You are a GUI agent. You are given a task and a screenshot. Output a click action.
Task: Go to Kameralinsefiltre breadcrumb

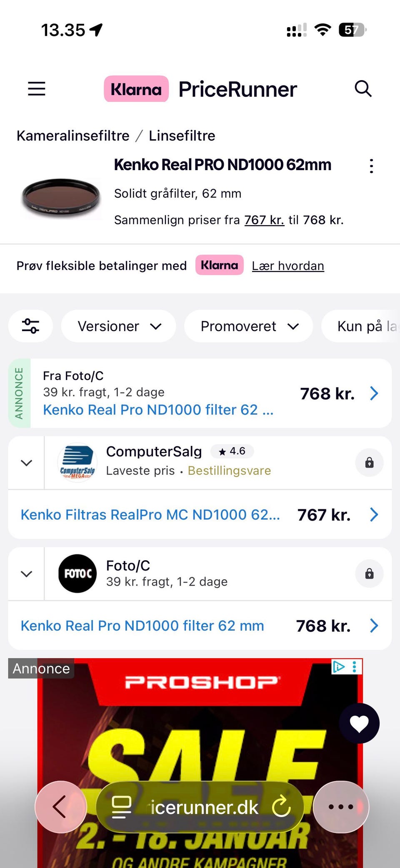(x=73, y=136)
